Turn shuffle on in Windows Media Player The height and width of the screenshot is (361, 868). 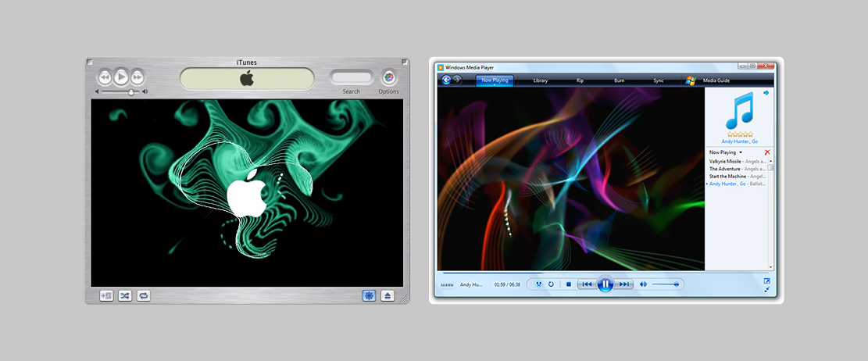tap(538, 284)
